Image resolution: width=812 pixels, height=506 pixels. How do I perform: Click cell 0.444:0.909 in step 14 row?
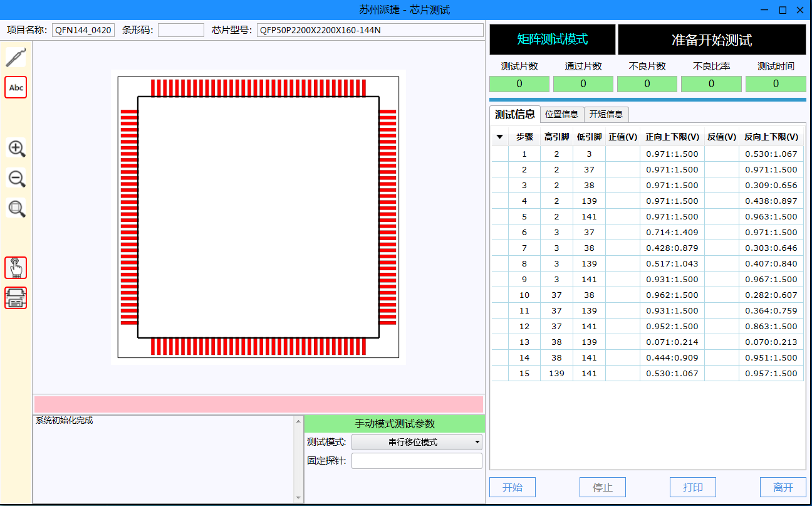pos(672,357)
